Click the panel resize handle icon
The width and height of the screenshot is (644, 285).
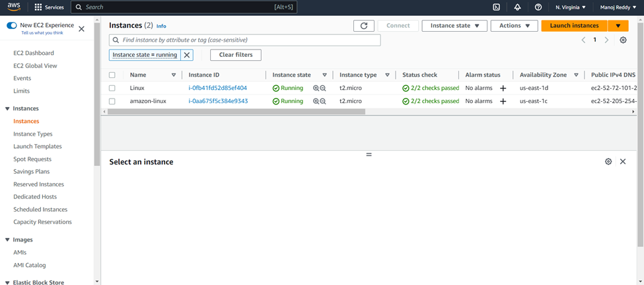(x=369, y=155)
